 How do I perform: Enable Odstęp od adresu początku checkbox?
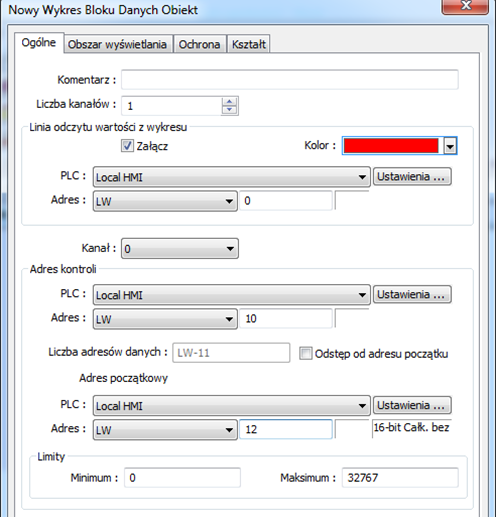(x=305, y=353)
